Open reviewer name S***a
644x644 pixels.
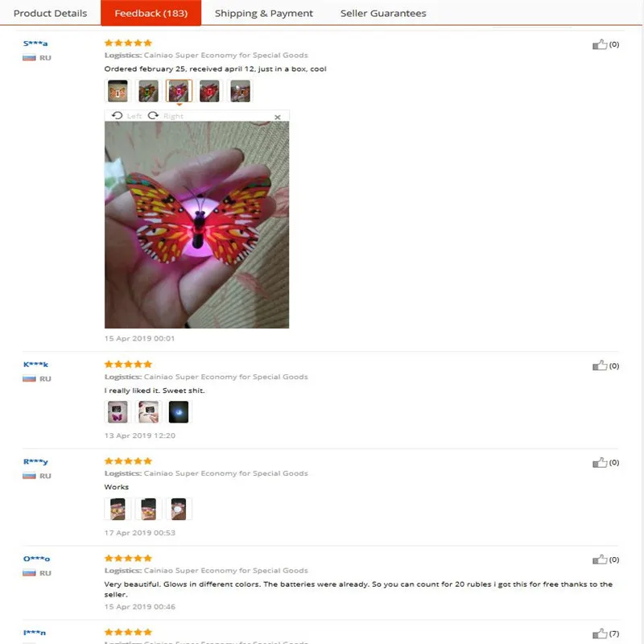tap(35, 43)
